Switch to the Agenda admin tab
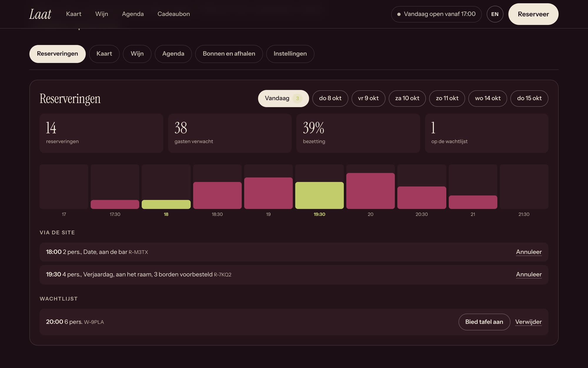Viewport: 588px width, 368px height. [173, 54]
